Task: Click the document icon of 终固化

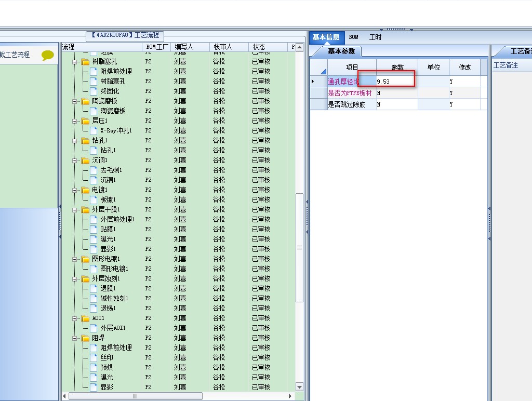Action: (x=94, y=91)
